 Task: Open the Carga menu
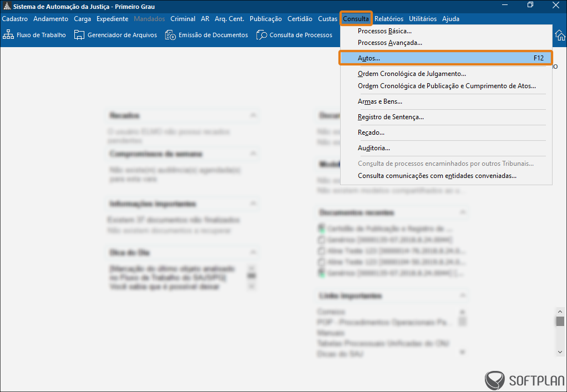[83, 19]
